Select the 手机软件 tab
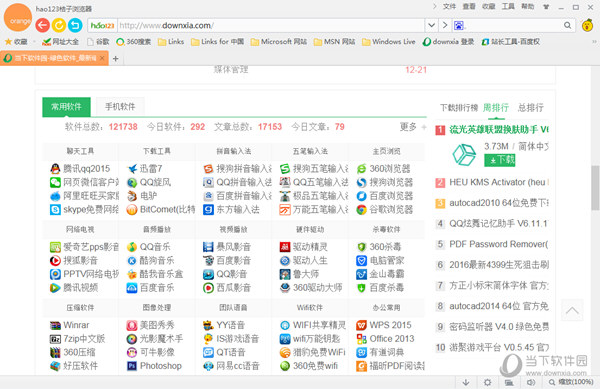Image resolution: width=600 pixels, height=389 pixels. [120, 107]
